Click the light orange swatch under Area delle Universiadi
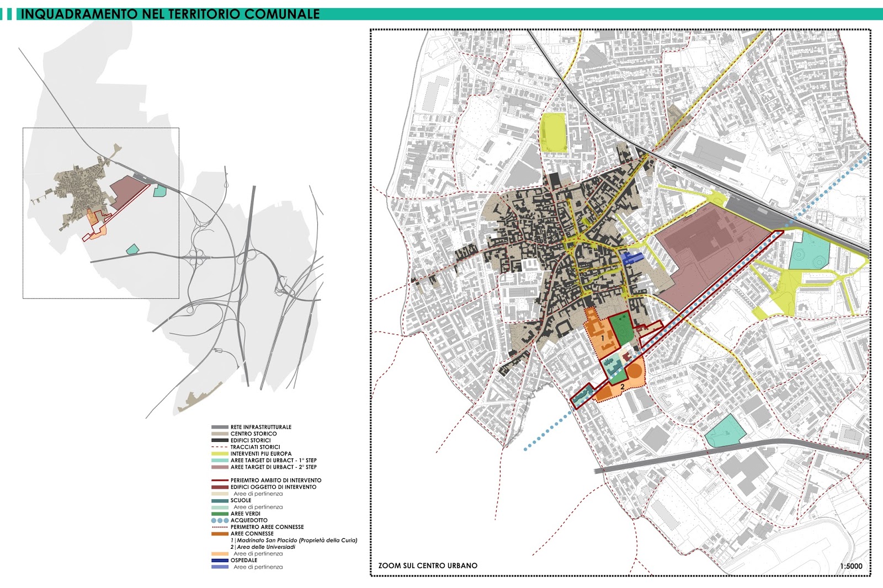Viewport: 883px width, 588px height. pos(220,553)
